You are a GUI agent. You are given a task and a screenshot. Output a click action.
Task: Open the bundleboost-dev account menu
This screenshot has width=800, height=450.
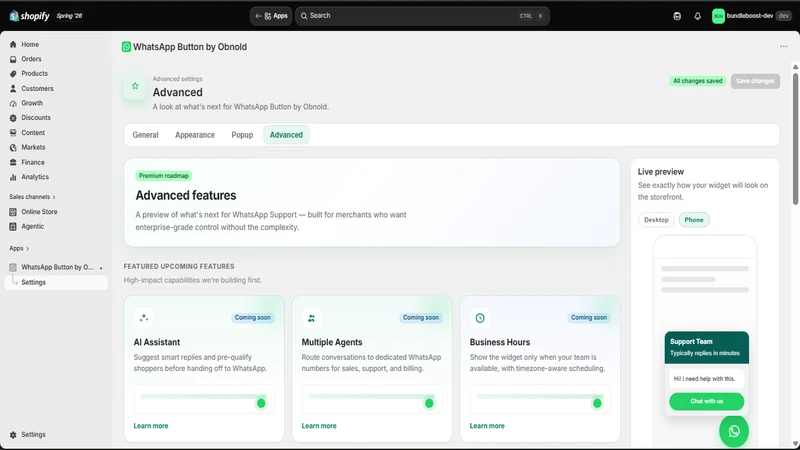coord(751,16)
